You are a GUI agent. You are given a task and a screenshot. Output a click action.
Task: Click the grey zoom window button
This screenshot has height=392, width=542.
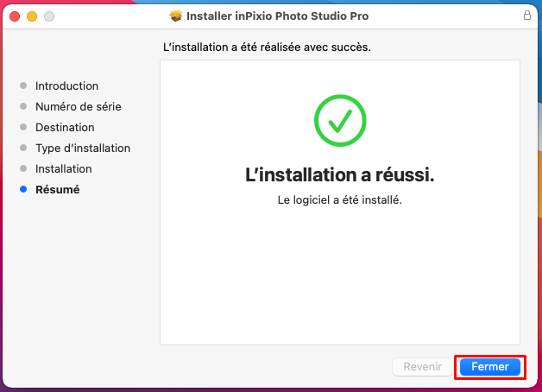49,16
